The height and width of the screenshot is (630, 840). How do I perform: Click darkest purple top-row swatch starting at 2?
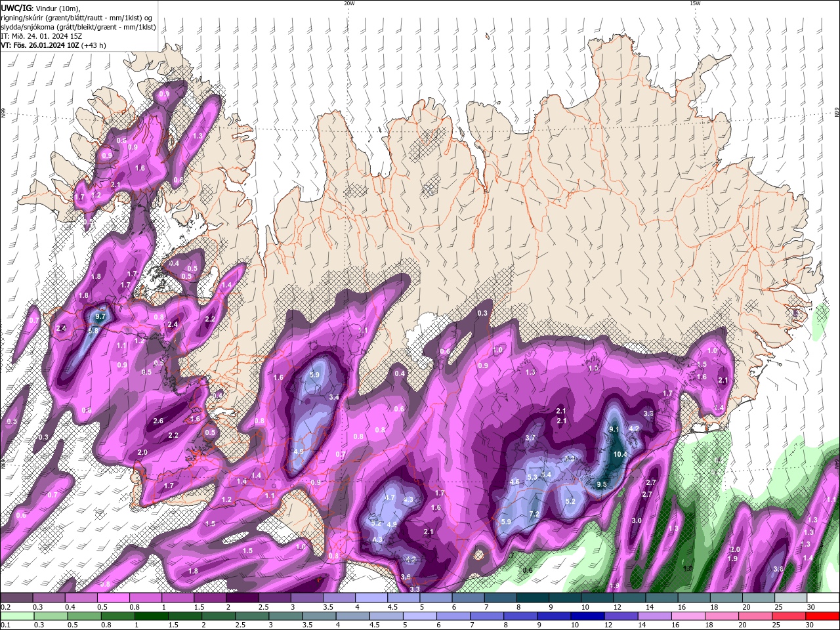click(x=241, y=598)
